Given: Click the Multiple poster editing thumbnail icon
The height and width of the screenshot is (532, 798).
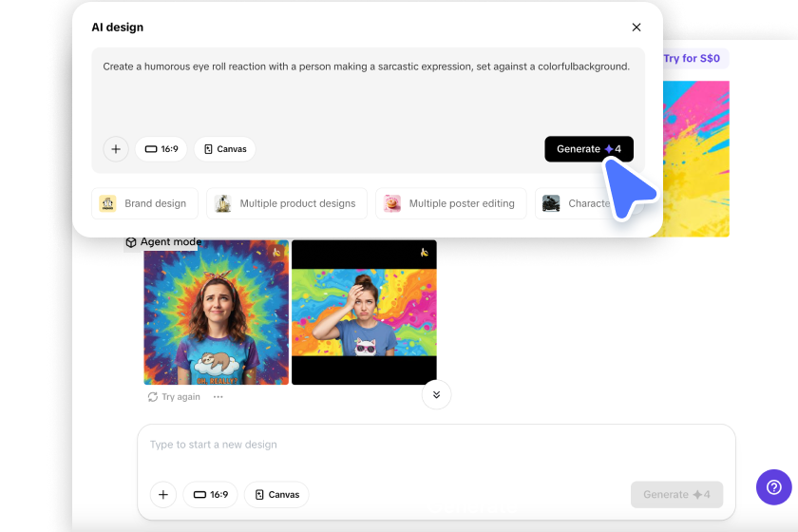Looking at the screenshot, I should [x=391, y=203].
